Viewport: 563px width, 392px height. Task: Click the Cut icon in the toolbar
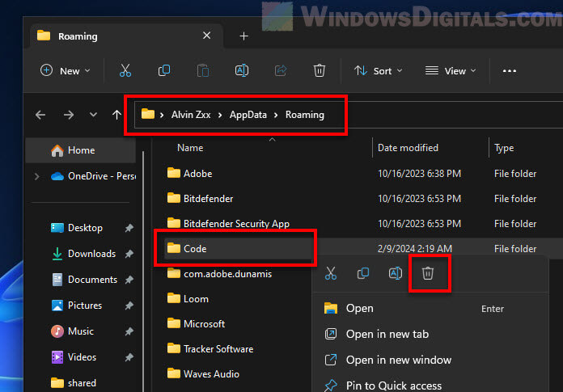coord(125,70)
